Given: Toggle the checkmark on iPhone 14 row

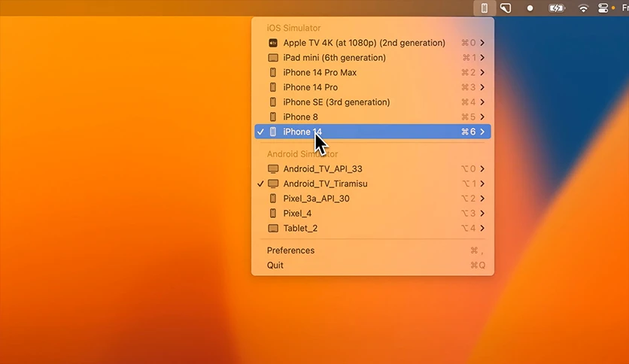Looking at the screenshot, I should (260, 132).
